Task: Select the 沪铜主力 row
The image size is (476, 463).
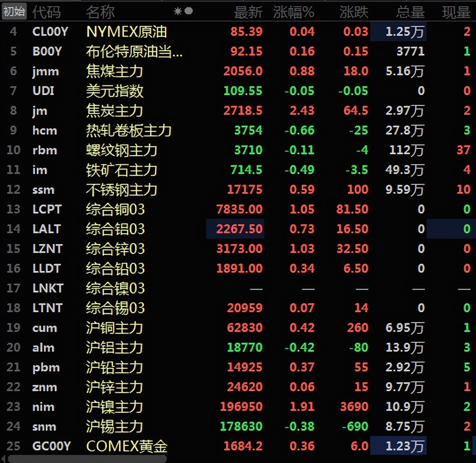Action: [238, 328]
